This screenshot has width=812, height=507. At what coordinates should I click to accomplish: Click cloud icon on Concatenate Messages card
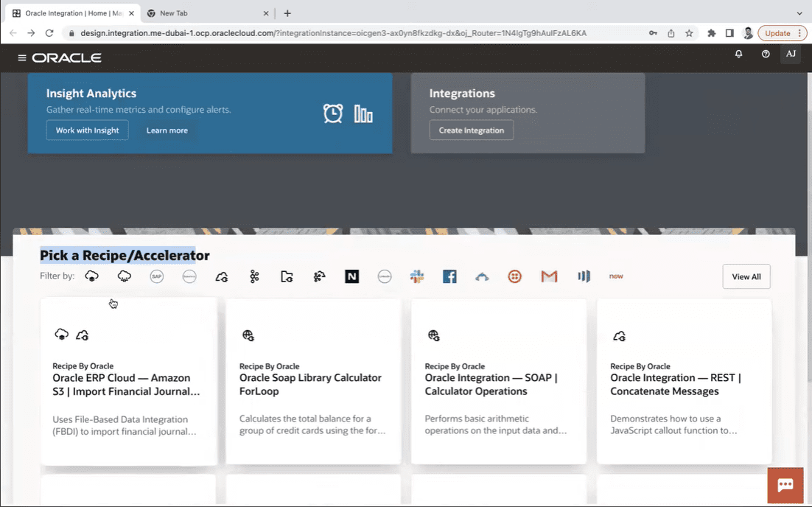620,336
